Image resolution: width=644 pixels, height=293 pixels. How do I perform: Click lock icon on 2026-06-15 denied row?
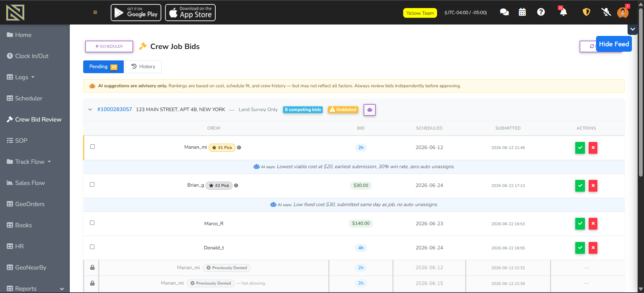[92, 283]
